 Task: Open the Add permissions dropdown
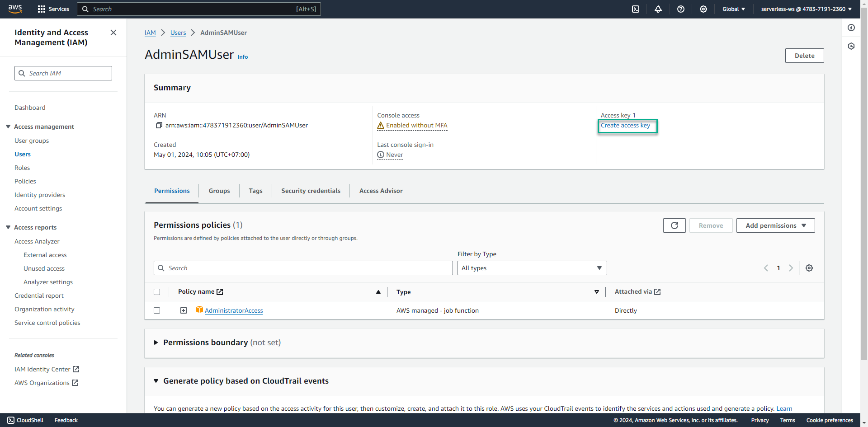[x=776, y=225]
